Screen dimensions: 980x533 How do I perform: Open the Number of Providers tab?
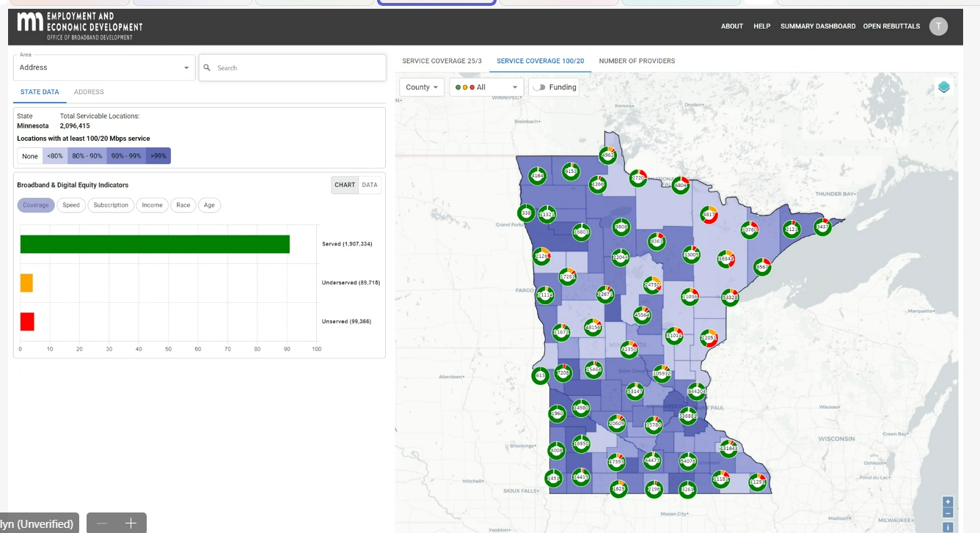pos(637,61)
